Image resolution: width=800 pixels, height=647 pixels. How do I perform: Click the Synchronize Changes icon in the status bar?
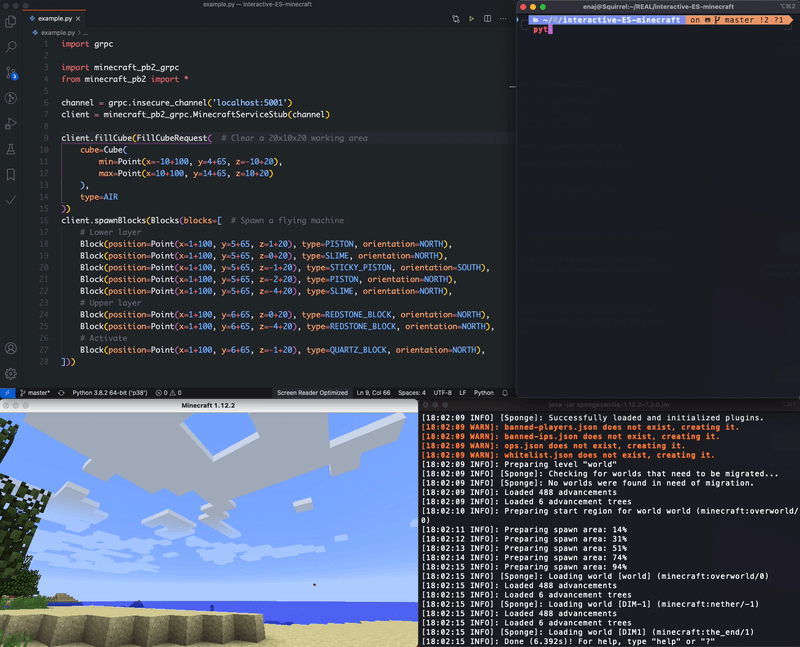coord(61,393)
